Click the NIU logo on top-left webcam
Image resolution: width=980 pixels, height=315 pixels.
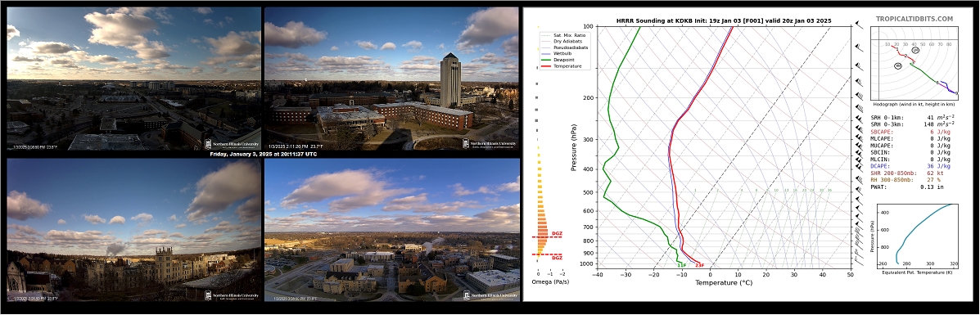click(232, 143)
